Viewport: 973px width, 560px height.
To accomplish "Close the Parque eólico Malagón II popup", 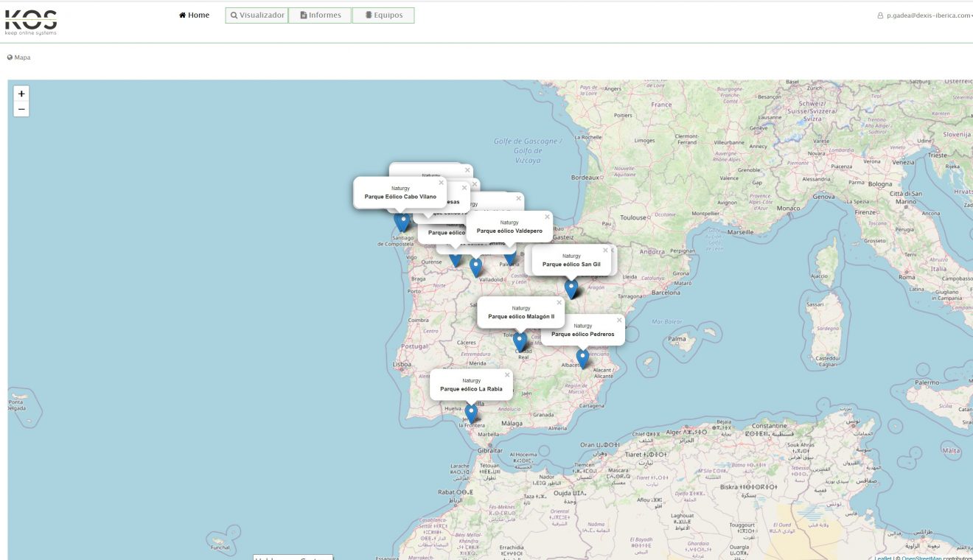I will 559,303.
